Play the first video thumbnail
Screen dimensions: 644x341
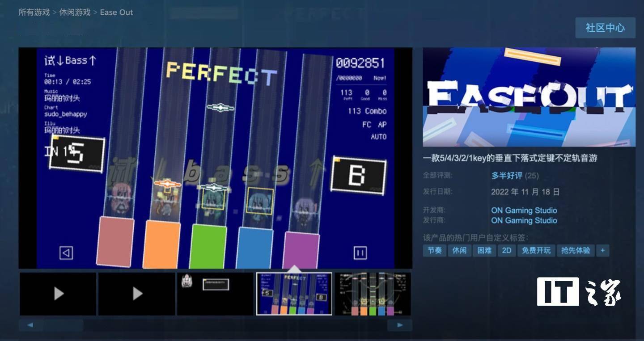coord(58,294)
